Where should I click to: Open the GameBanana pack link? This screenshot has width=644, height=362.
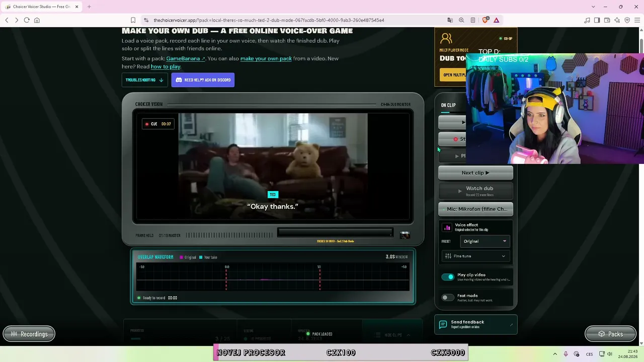(x=186, y=58)
